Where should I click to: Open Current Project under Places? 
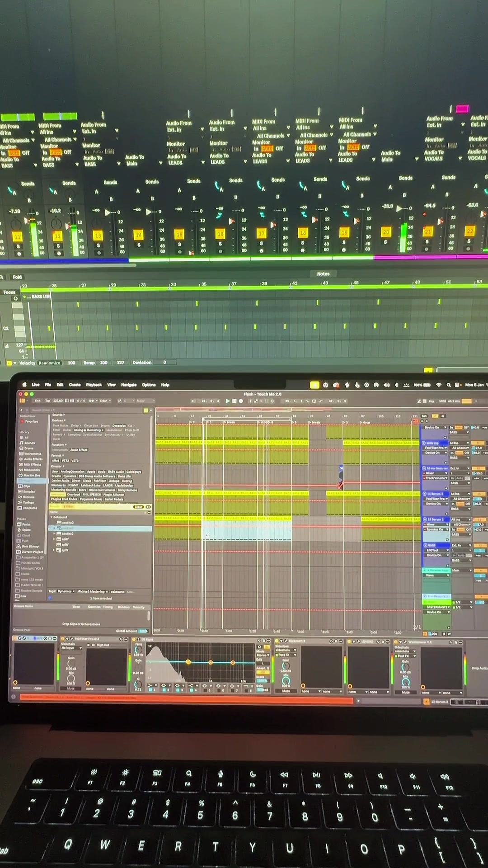(30, 552)
